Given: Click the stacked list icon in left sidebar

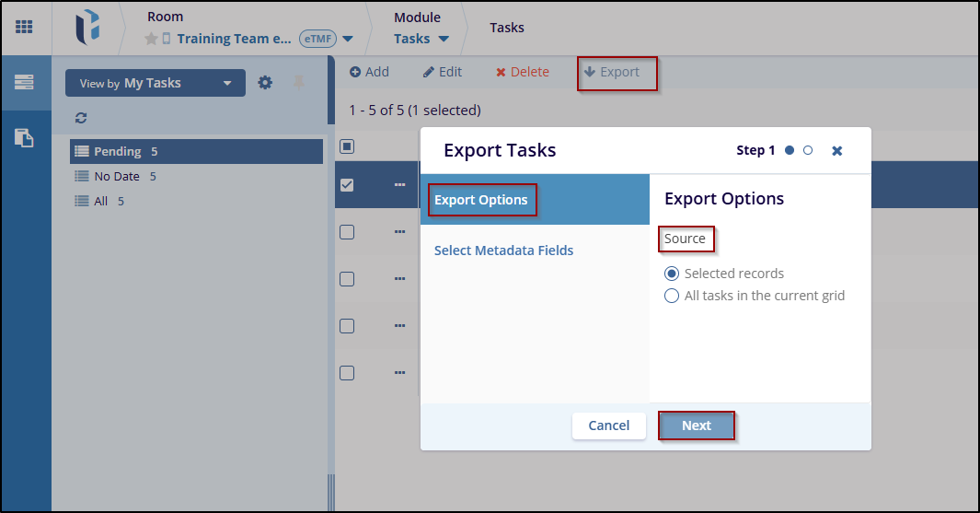Looking at the screenshot, I should coord(24,82).
